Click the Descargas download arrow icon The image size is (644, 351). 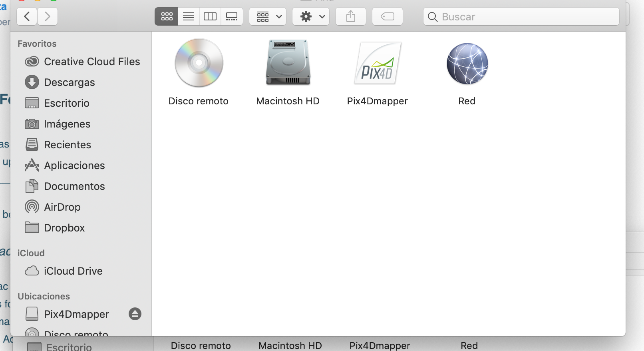[32, 82]
